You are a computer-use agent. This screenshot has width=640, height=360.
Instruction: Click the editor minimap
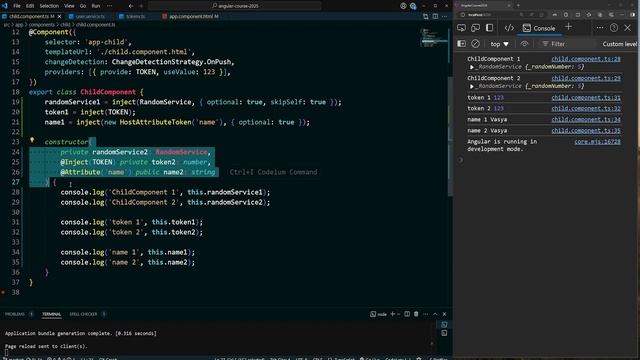click(434, 38)
